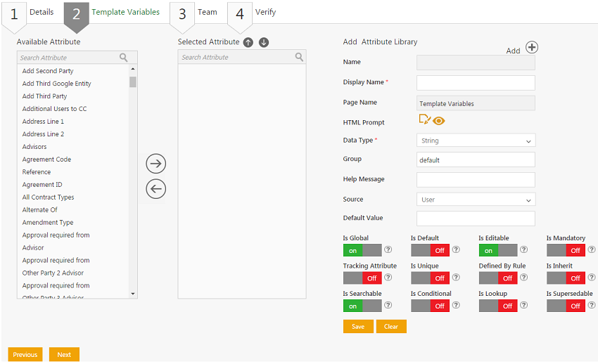Switch to the Verify step tab

[265, 12]
